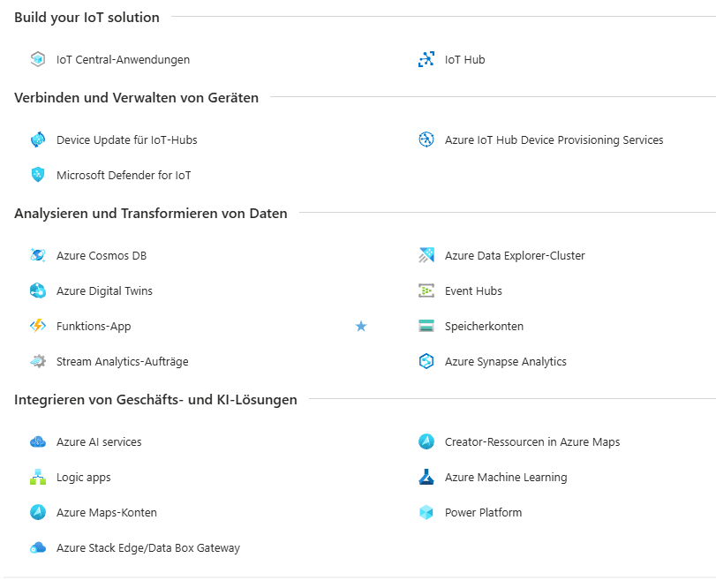Go to Speicherkonten
Image resolution: width=716 pixels, height=588 pixels.
[x=484, y=327]
